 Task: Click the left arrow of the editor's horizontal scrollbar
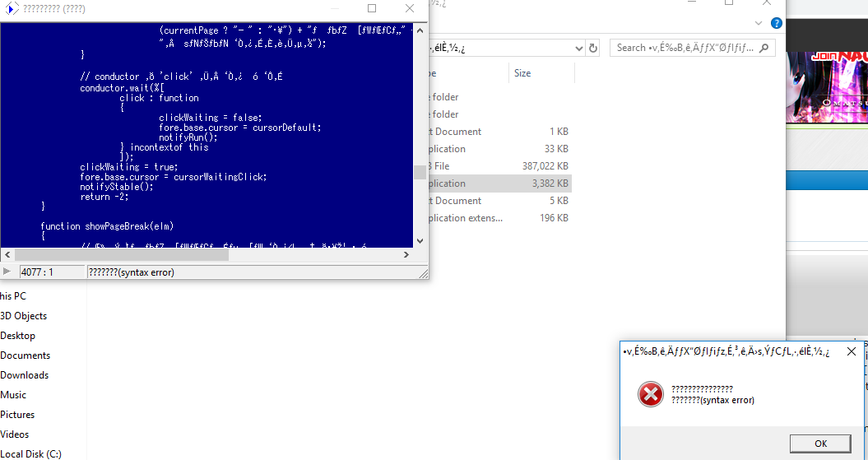[7, 254]
